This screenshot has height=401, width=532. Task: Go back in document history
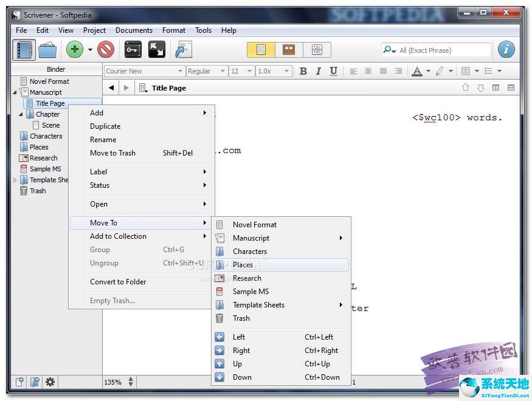click(111, 87)
